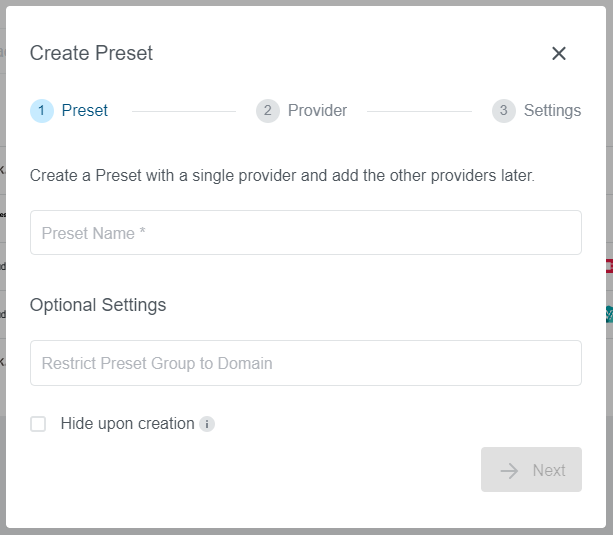Click the Optional Settings heading

coord(98,305)
